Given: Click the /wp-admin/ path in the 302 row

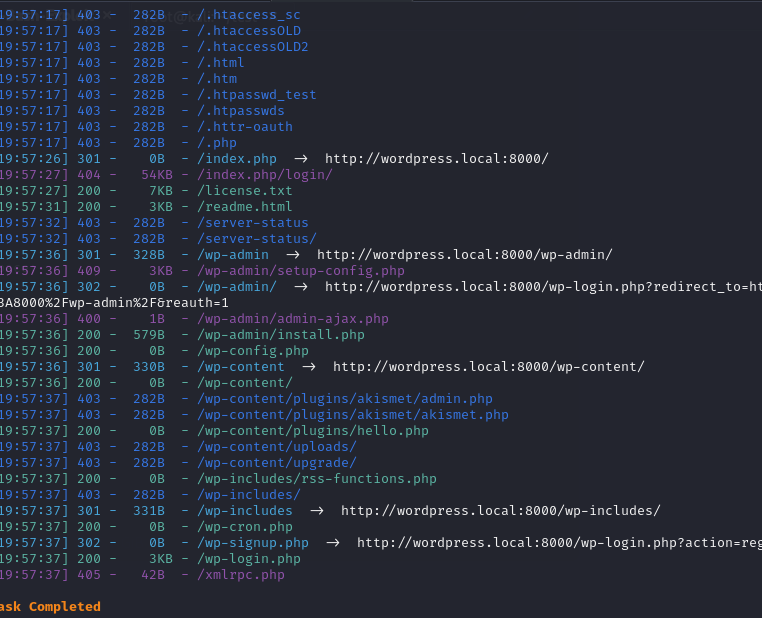Looking at the screenshot, I should 237,287.
